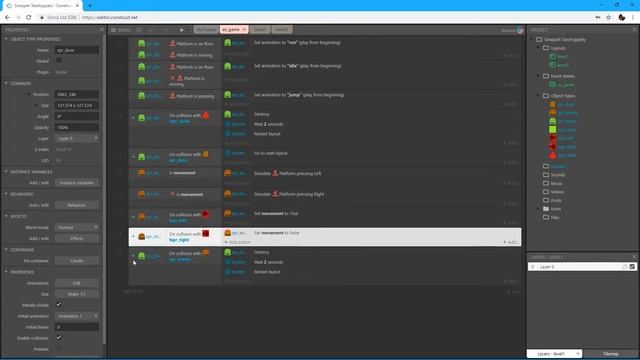Collapse the Instance Variables section
The width and height of the screenshot is (640, 360).
point(6,172)
